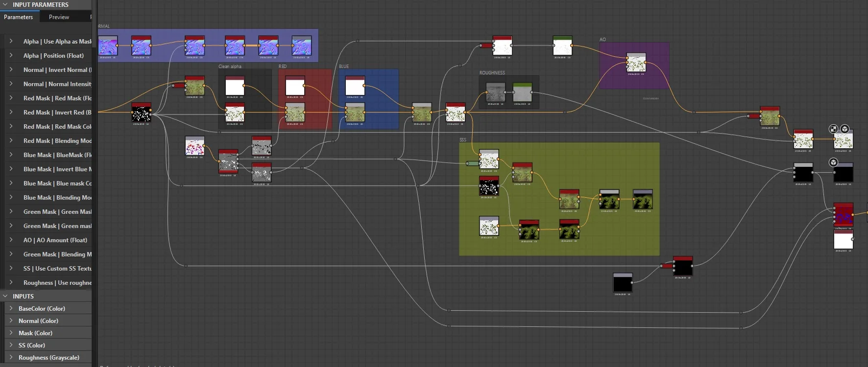Click the checker 2D-view badge on output node
The width and height of the screenshot is (868, 367).
833,129
